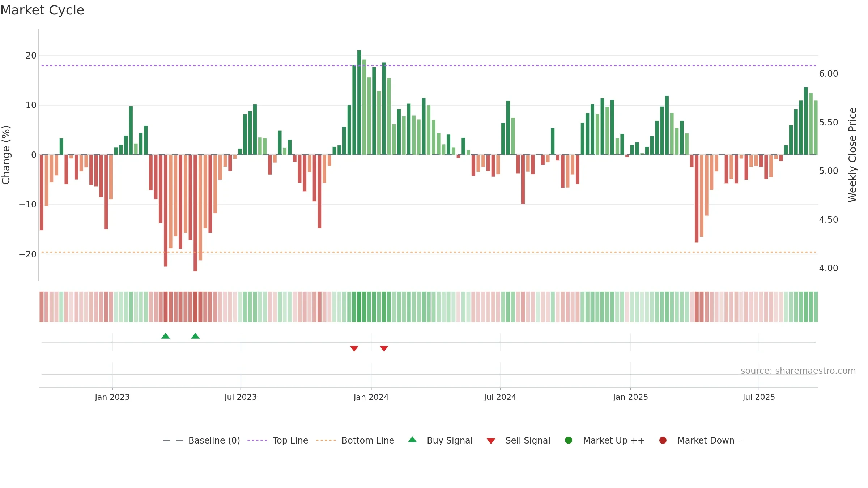The width and height of the screenshot is (868, 488).
Task: Click the 5.00 price tick label
Action: coord(829,171)
